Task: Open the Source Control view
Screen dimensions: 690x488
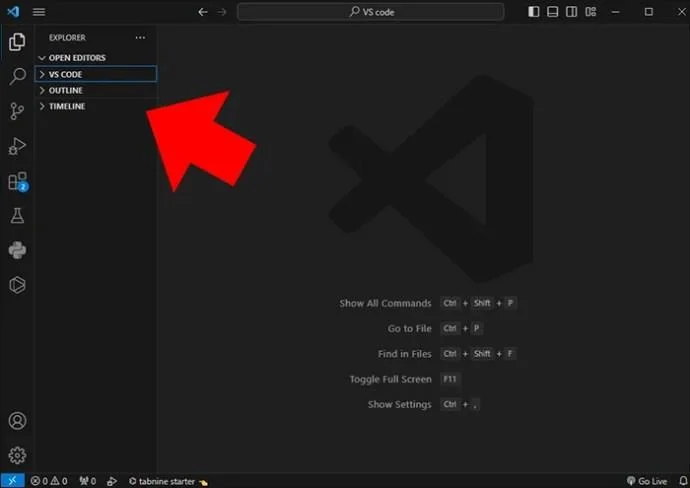Action: pyautogui.click(x=17, y=111)
